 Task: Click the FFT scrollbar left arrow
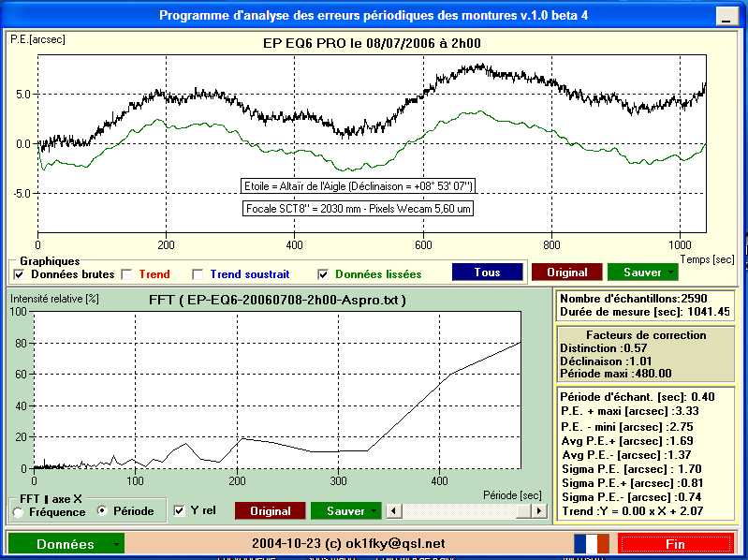(393, 511)
